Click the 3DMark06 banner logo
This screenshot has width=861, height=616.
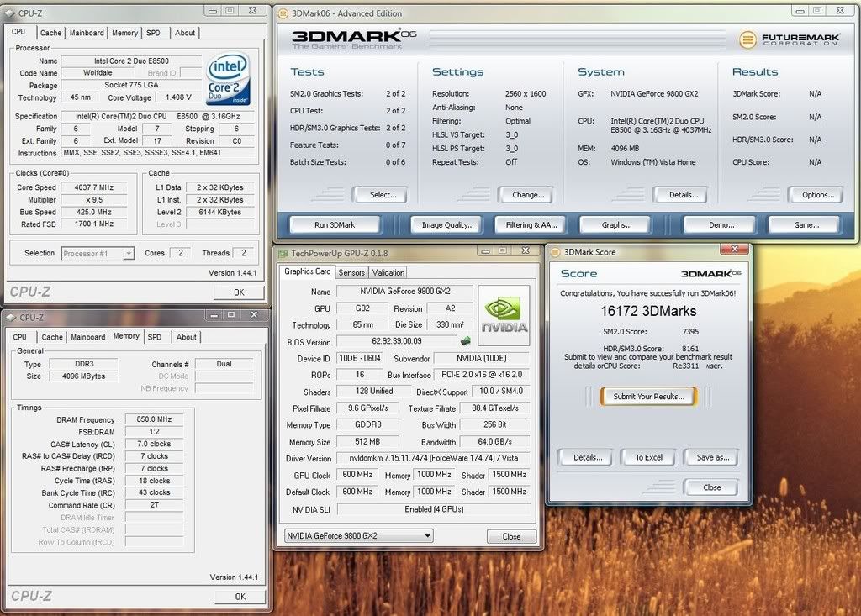click(353, 39)
